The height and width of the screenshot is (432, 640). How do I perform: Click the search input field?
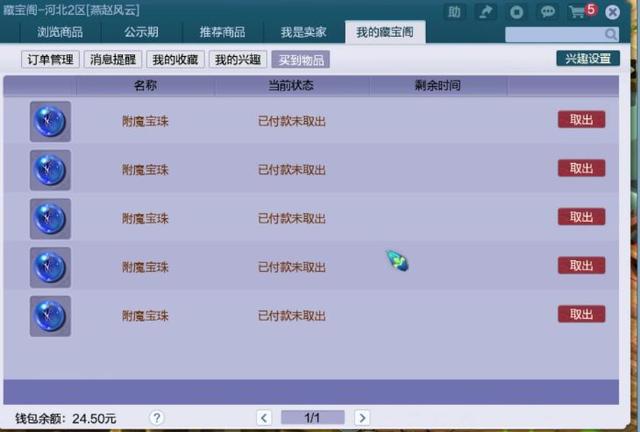555,35
